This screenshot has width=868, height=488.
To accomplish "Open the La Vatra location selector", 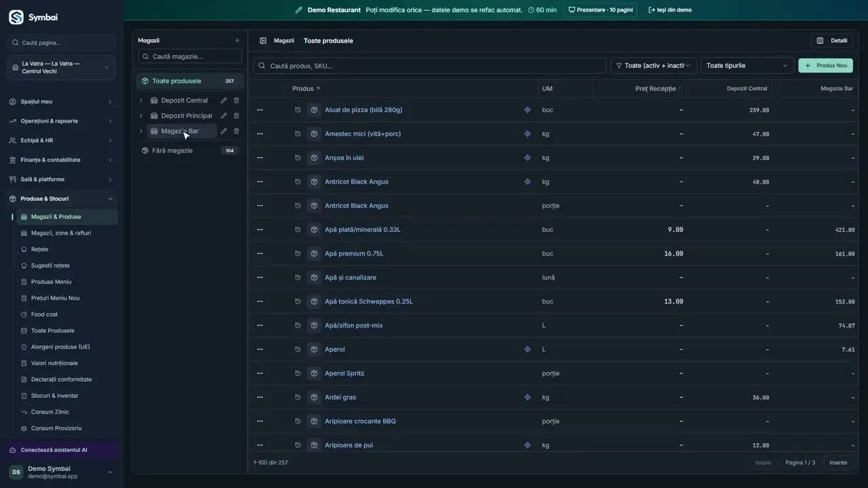I will click(x=61, y=68).
